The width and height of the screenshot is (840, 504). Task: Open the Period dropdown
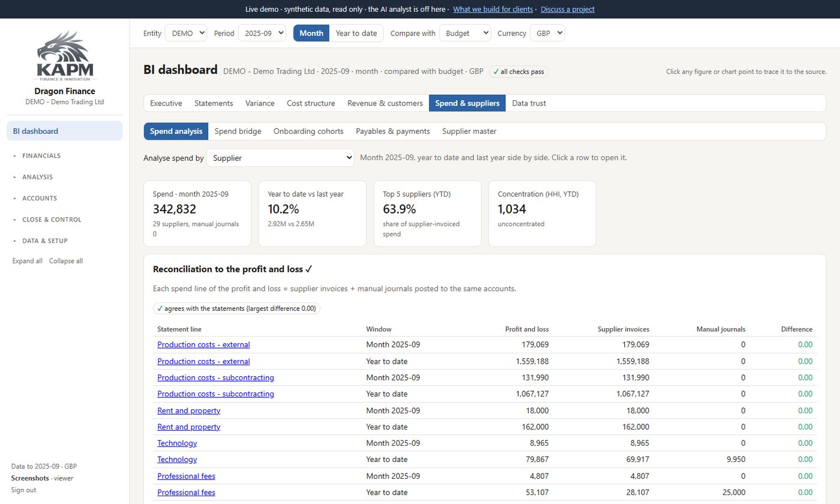coord(262,33)
